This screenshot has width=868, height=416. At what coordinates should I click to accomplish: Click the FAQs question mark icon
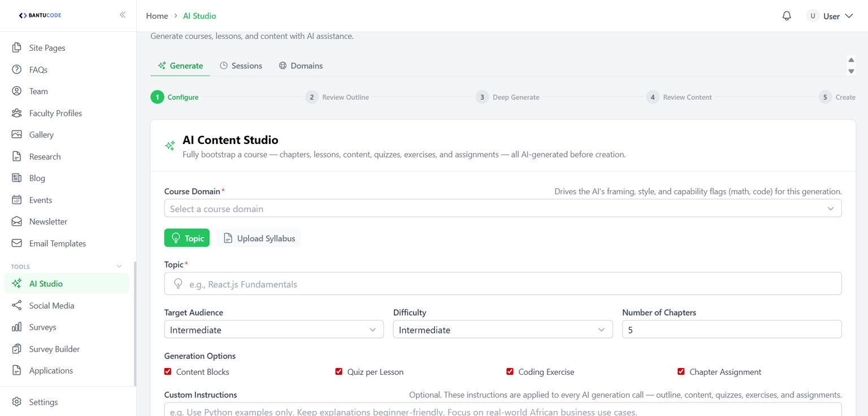(x=17, y=69)
